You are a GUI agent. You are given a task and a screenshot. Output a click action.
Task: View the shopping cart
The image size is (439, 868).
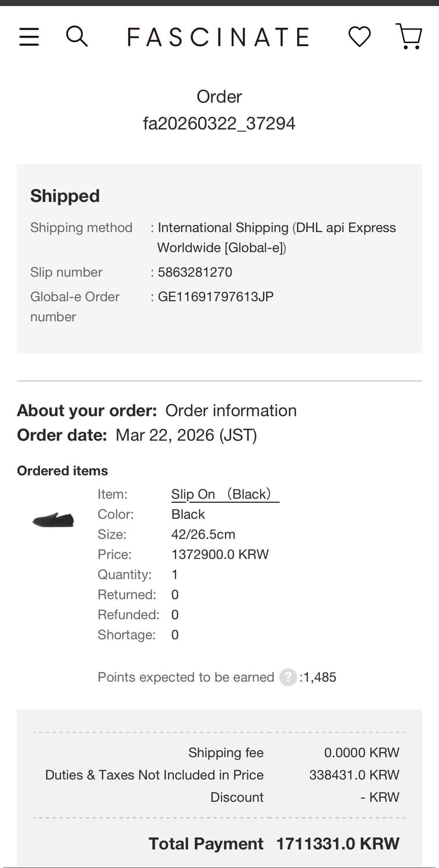click(x=409, y=36)
